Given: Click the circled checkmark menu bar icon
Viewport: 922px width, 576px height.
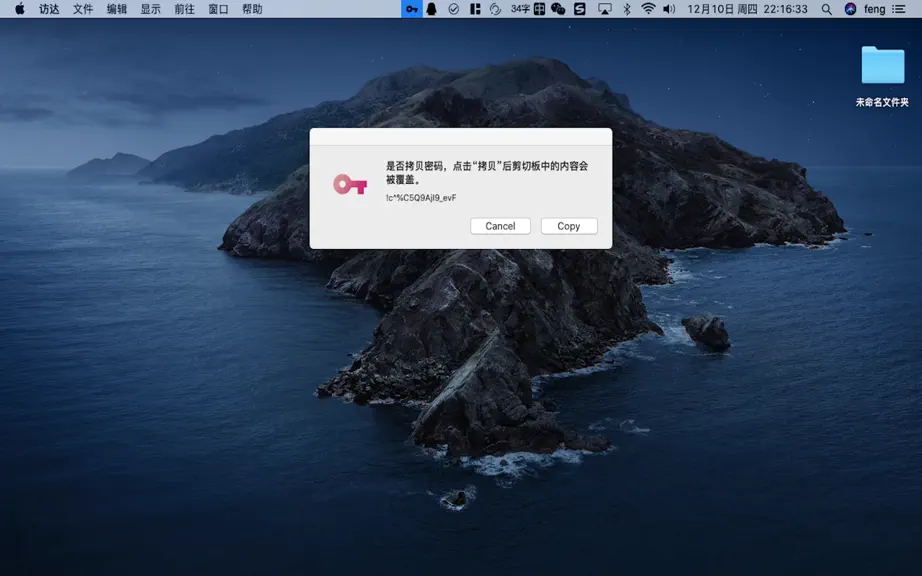Looking at the screenshot, I should [x=453, y=9].
